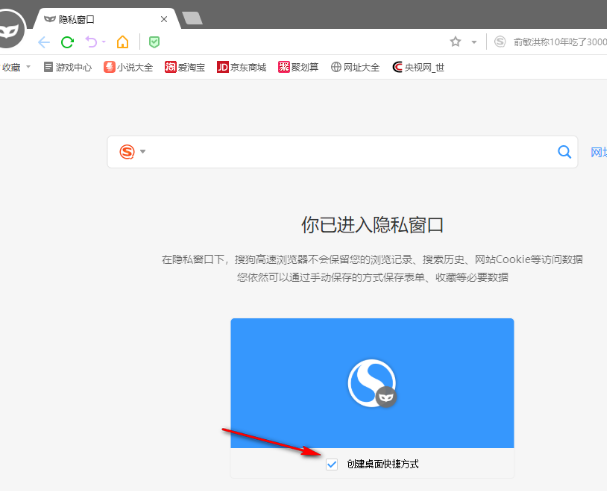Open 聚划算 bookmark
Image resolution: width=607 pixels, height=491 pixels.
(298, 67)
